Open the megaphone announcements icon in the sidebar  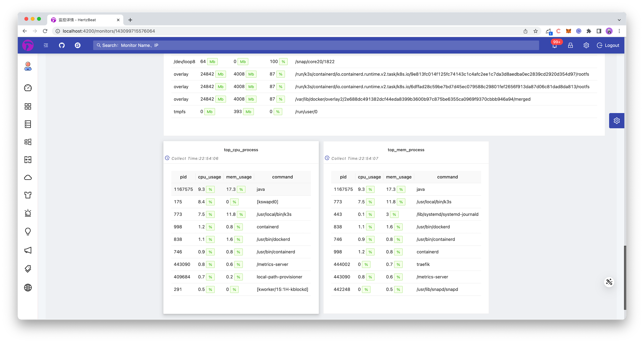coord(28,250)
